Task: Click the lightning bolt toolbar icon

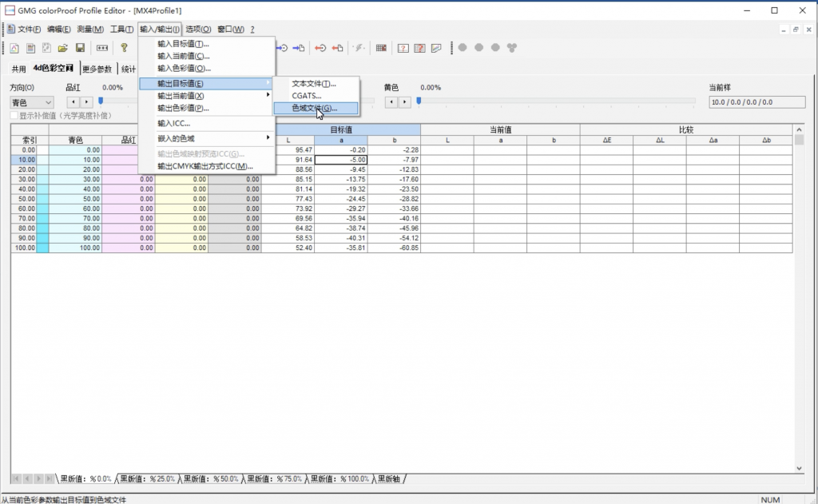Action: (359, 48)
